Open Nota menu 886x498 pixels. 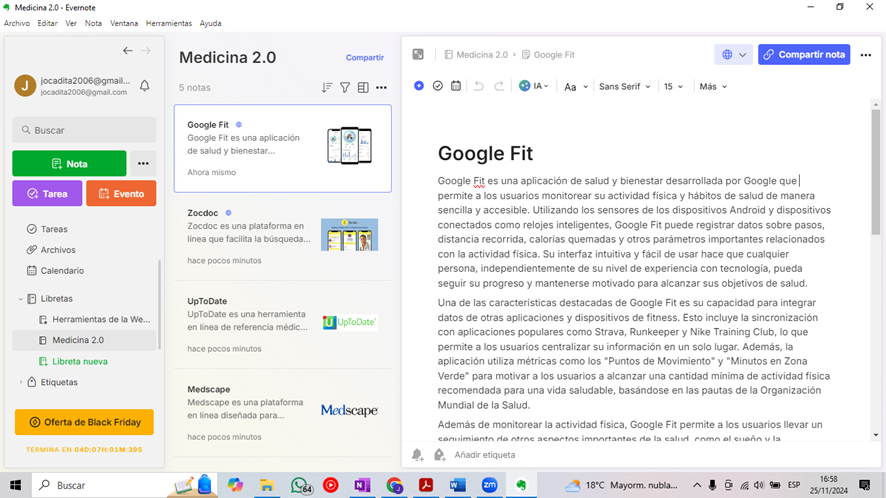point(93,23)
